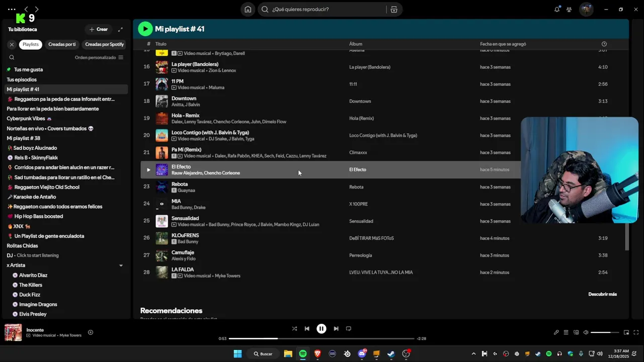This screenshot has height=362, width=644.
Task: Adjust the volume slider
Action: [x=604, y=332]
